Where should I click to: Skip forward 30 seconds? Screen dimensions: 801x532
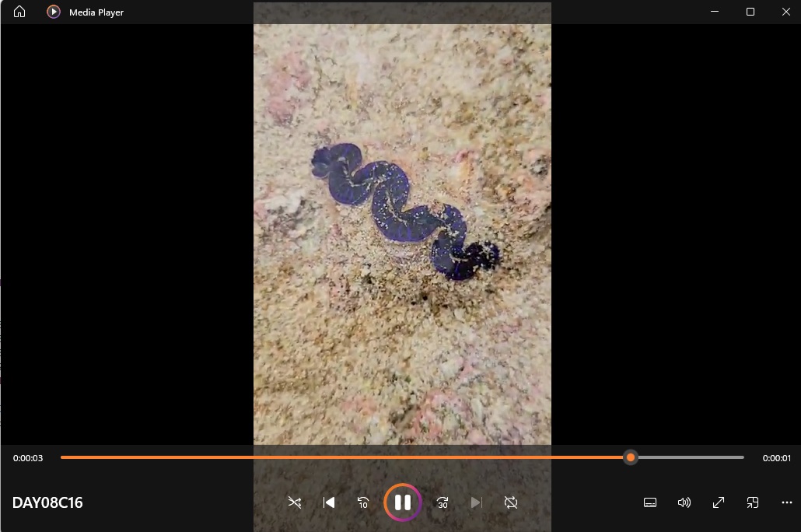tap(442, 502)
